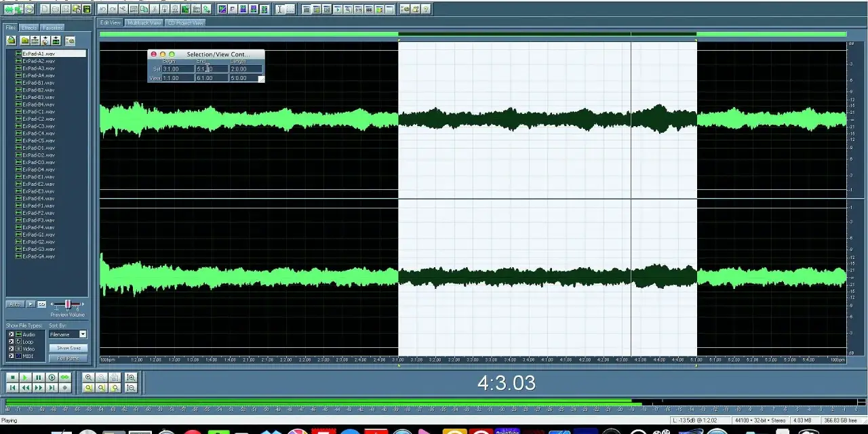Click the Rewind transport button

tap(25, 388)
